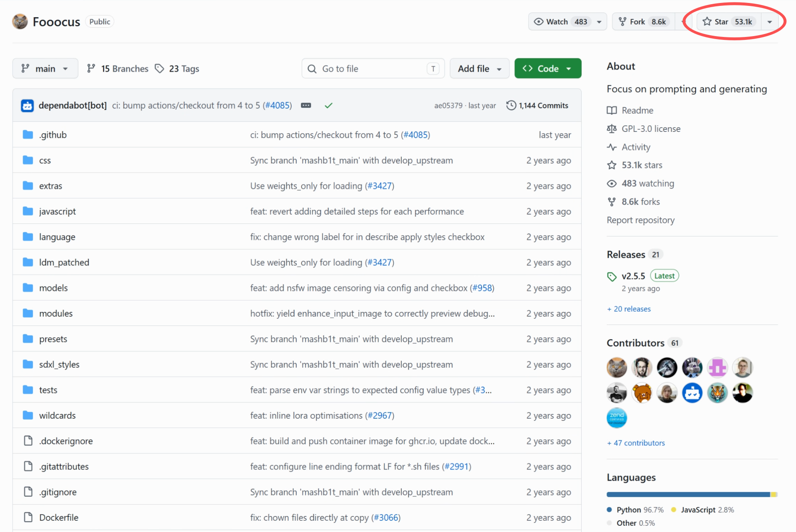
Task: Click the Readme book icon
Action: (x=612, y=110)
